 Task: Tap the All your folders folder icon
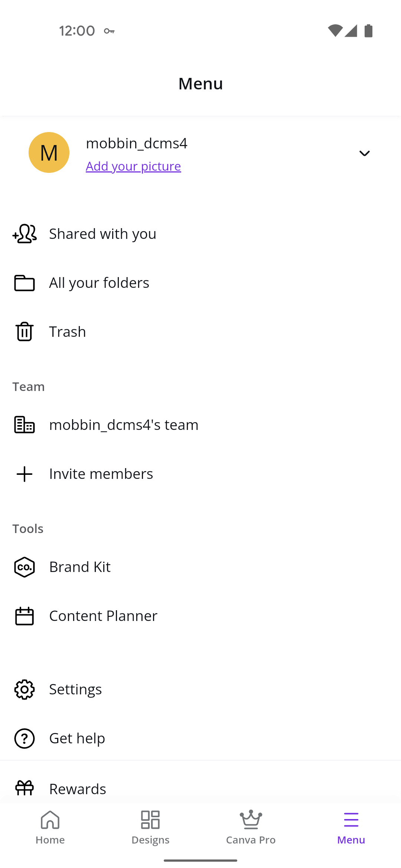25,283
